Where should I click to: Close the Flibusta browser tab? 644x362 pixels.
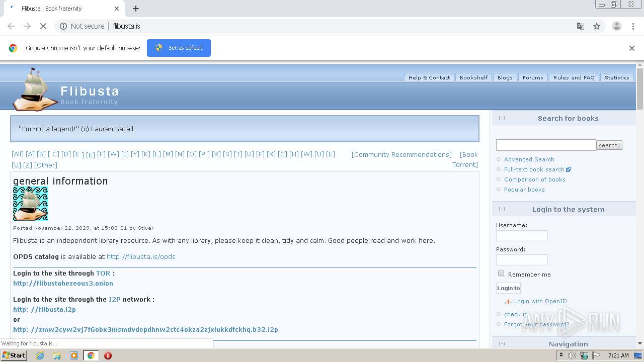(117, 9)
